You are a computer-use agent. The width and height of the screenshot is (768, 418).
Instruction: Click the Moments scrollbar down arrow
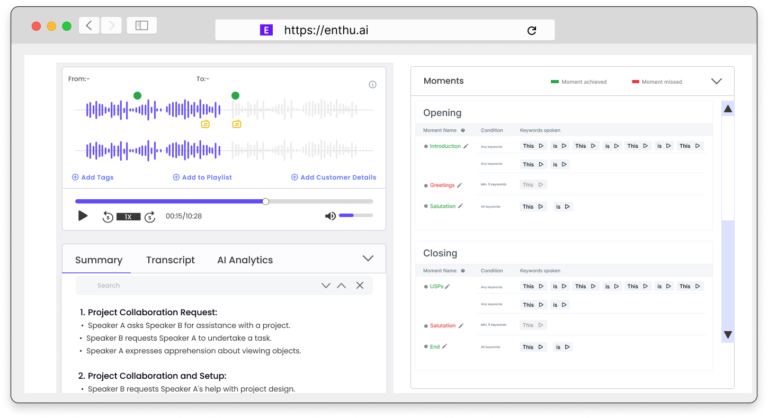[x=728, y=335]
